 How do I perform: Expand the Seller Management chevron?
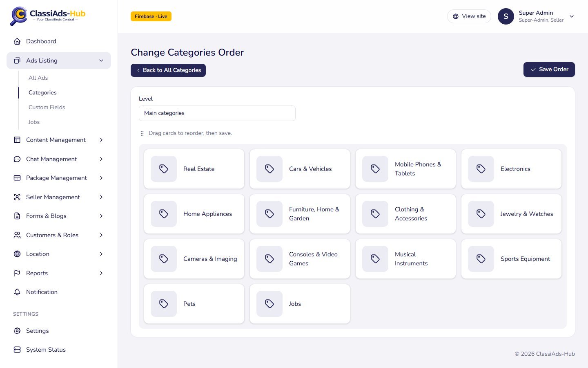tap(101, 197)
